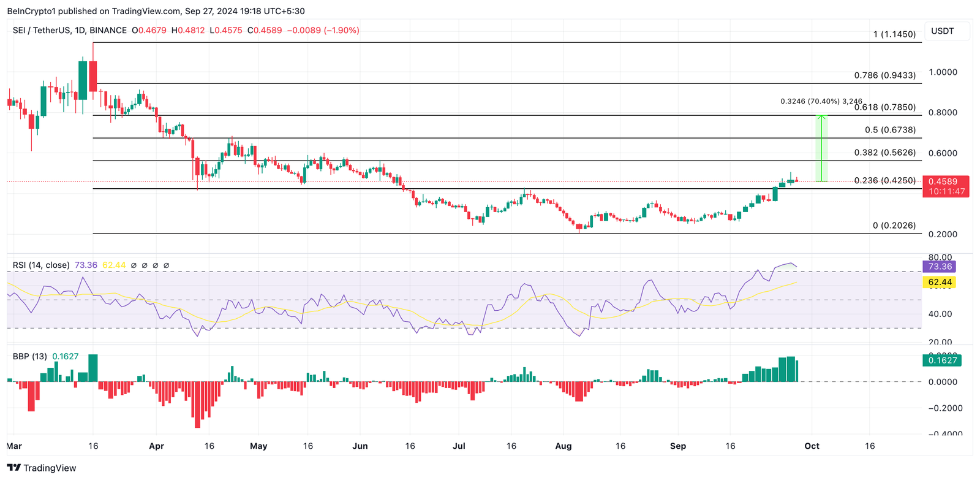Select the 0.618 (0.7850) Fibonacci level label
The width and height of the screenshot is (980, 480).
[884, 107]
